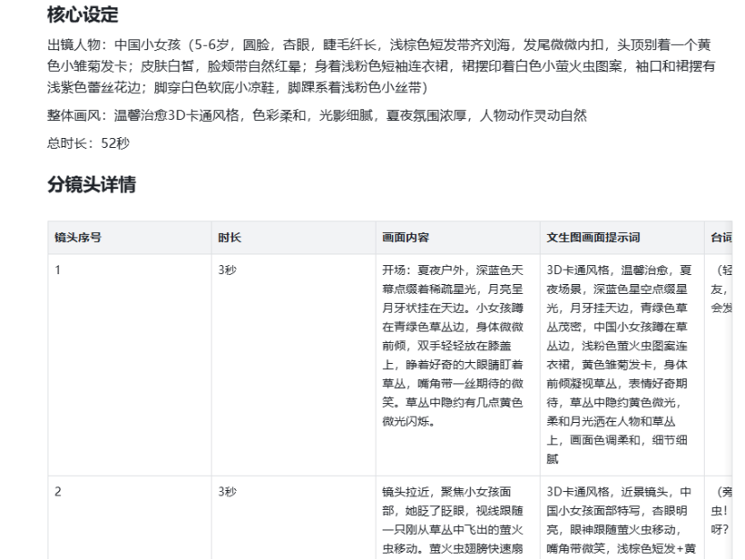This screenshot has height=560, width=745.
Task: Click the 总时长：52秒 line
Action: coord(81,142)
